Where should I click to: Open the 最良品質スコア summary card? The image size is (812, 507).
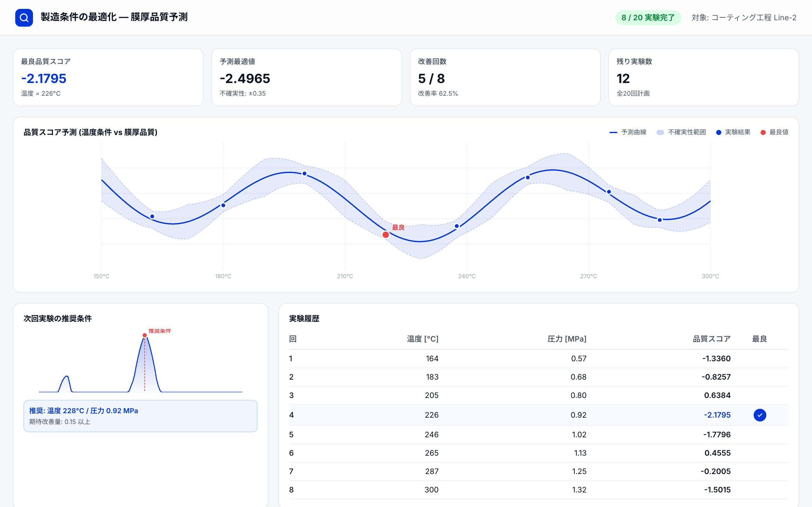tap(108, 77)
